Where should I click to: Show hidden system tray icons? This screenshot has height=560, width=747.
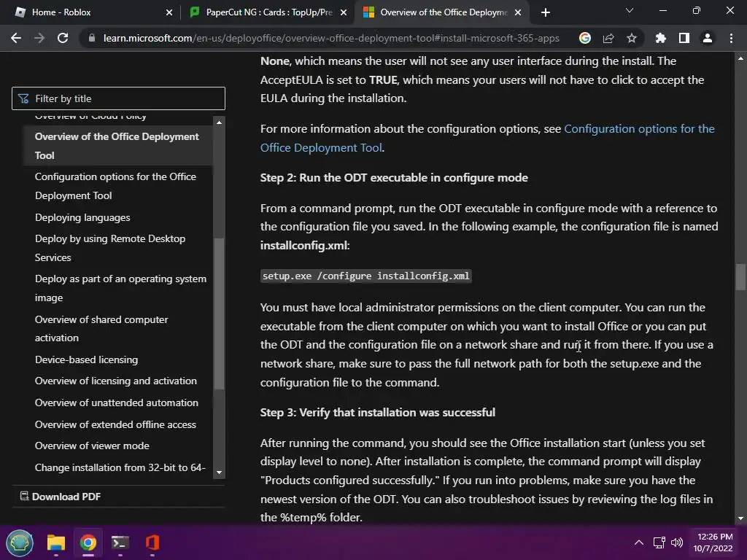639,542
